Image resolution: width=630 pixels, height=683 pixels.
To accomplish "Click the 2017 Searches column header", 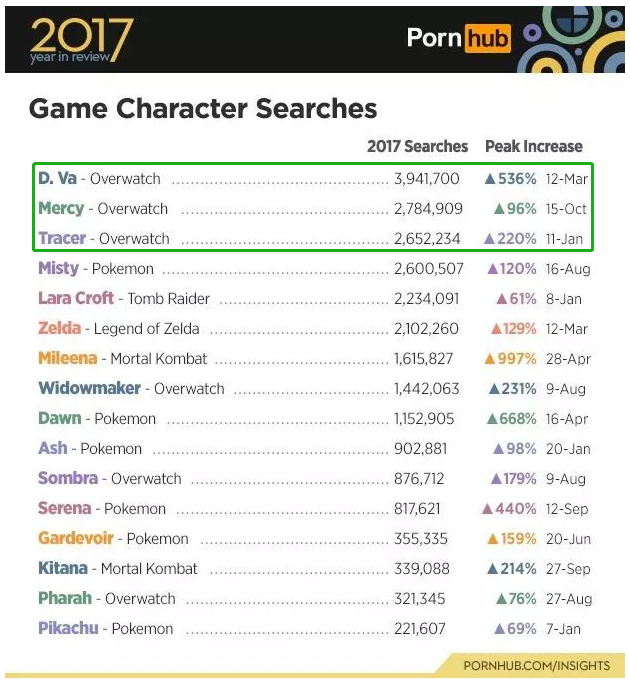I will (x=417, y=146).
